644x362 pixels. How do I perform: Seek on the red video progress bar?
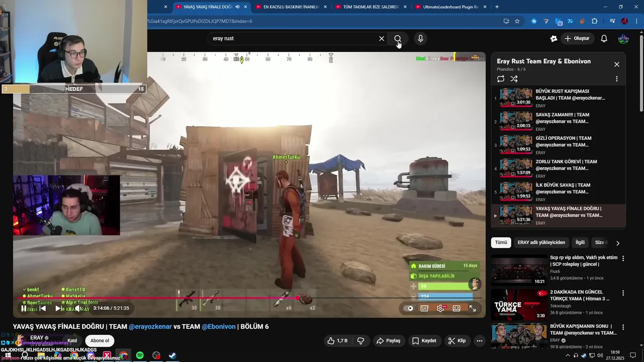point(250,298)
